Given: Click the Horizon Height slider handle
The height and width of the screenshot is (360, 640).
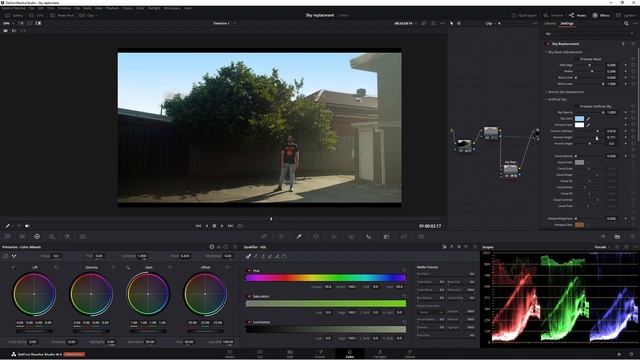Looking at the screenshot, I should pos(596,138).
